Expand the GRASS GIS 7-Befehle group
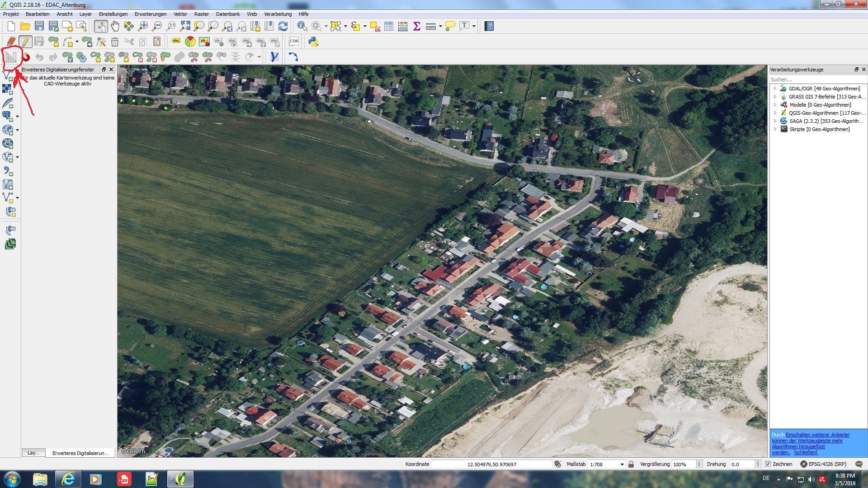This screenshot has width=868, height=488. tap(775, 97)
